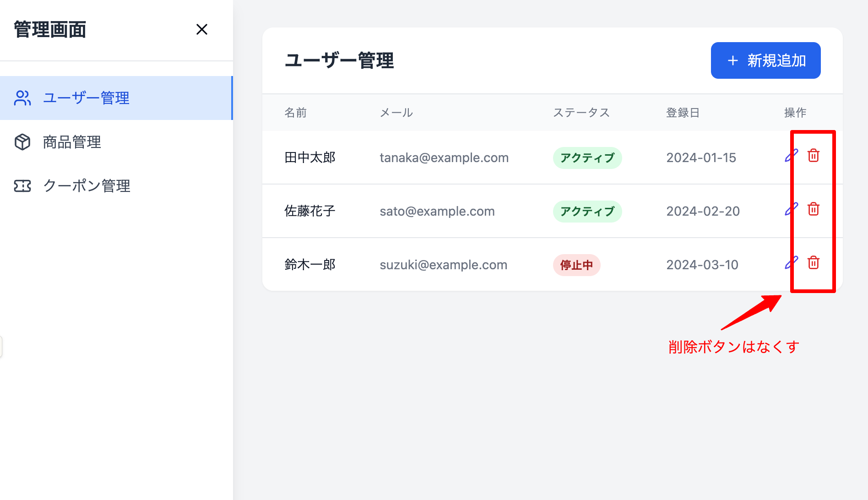Click the delete trash icon for 田中太郎

pyautogui.click(x=814, y=156)
